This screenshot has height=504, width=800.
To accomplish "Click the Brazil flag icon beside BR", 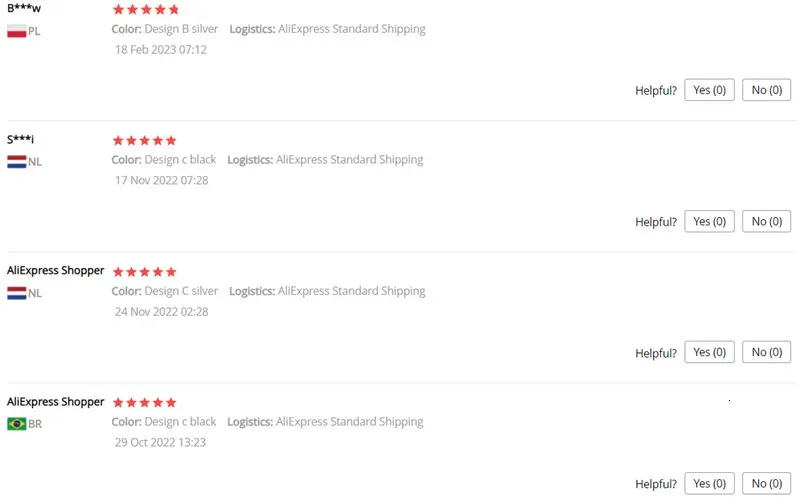I will pyautogui.click(x=16, y=424).
